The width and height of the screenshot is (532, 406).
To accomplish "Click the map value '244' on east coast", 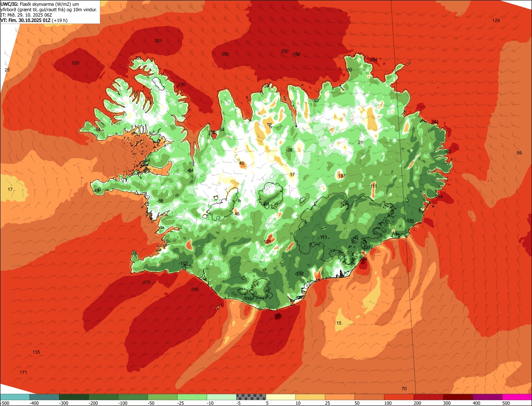I will click(435, 122).
